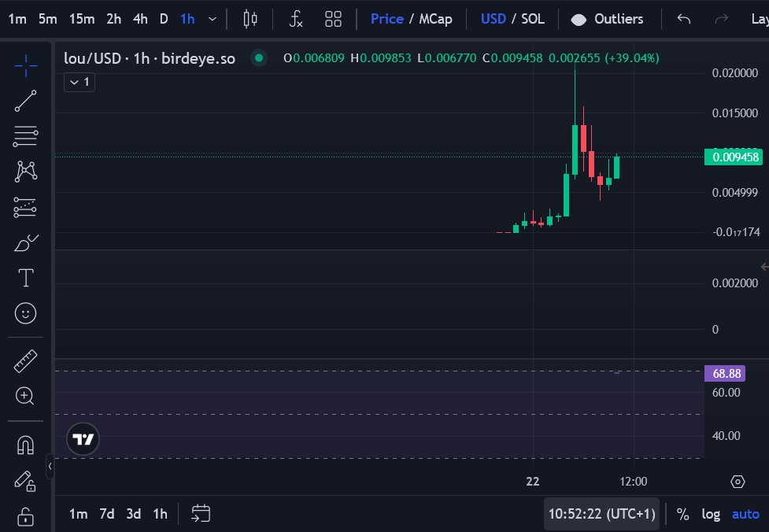Image resolution: width=769 pixels, height=532 pixels.
Task: Expand the timeframe interval dropdown
Action: 213,19
